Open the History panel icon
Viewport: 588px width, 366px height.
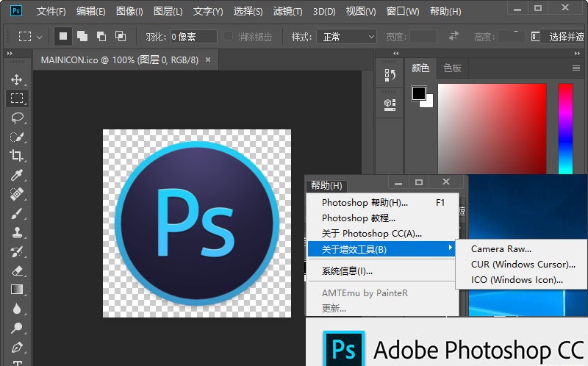[x=390, y=76]
